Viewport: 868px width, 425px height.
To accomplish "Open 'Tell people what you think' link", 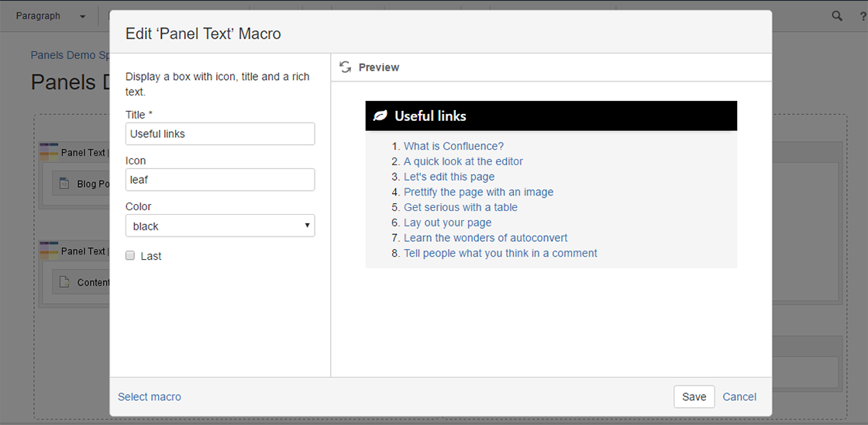I will [501, 254].
